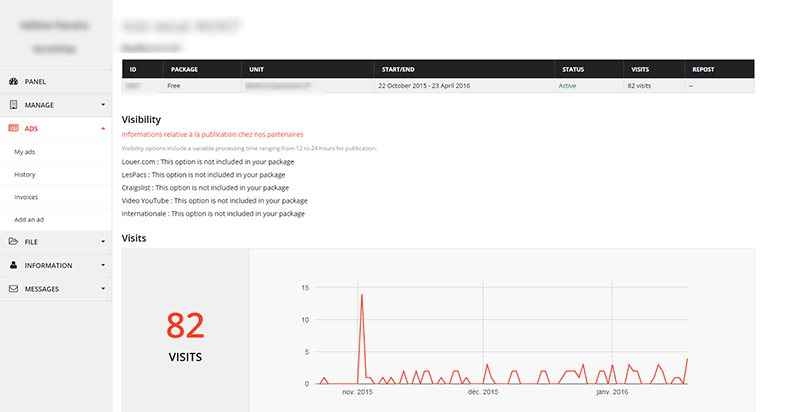Image resolution: width=800 pixels, height=412 pixels.
Task: Open the MESSAGES sidebar item
Action: pyautogui.click(x=56, y=289)
